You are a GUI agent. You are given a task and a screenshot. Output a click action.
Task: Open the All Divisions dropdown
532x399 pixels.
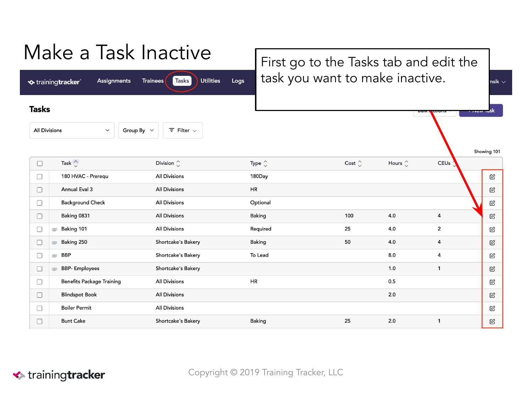point(72,130)
